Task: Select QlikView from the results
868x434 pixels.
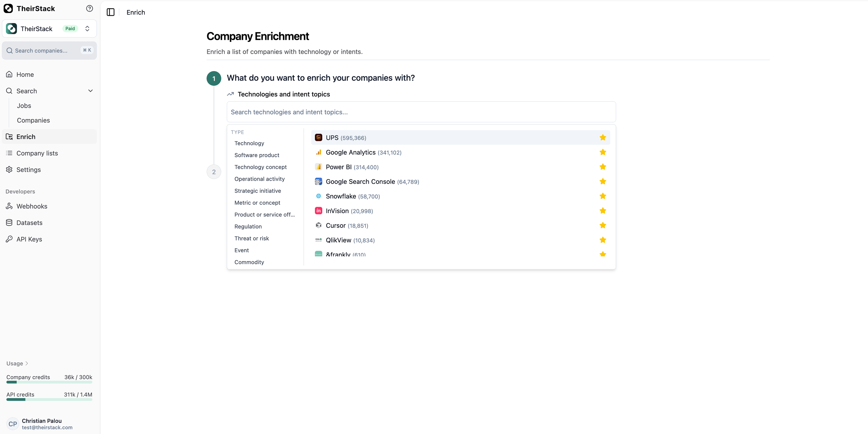Action: (x=460, y=240)
